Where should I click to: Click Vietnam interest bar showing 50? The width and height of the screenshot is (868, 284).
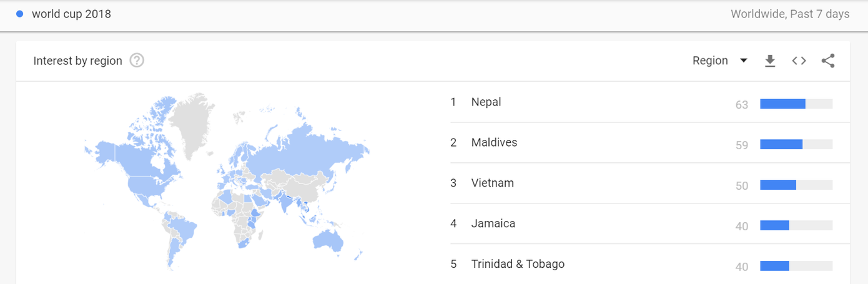[x=796, y=185]
